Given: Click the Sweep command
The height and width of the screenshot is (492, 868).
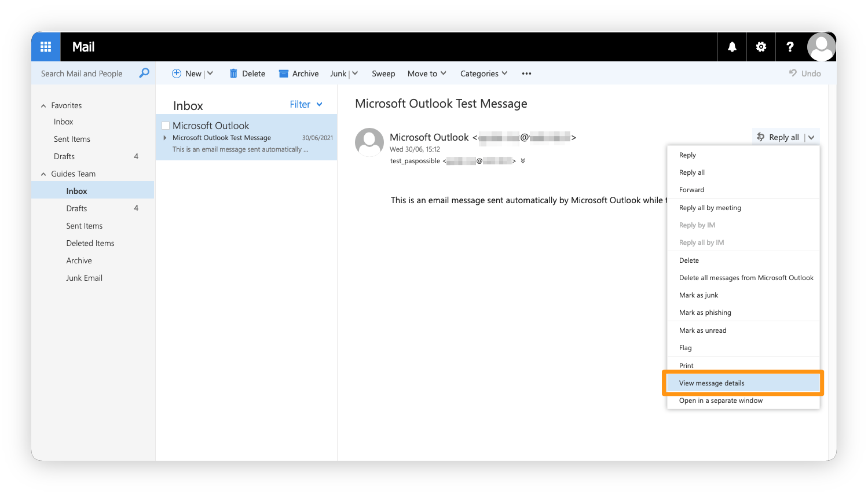Looking at the screenshot, I should tap(383, 74).
